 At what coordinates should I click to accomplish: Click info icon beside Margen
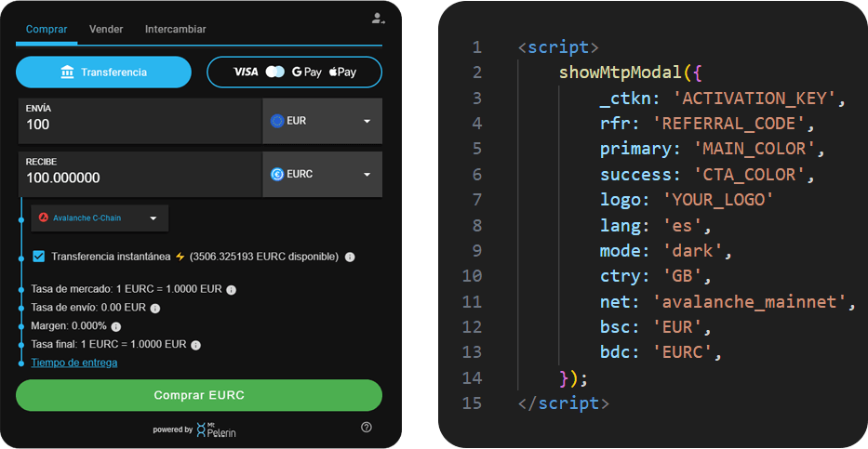pyautogui.click(x=116, y=326)
